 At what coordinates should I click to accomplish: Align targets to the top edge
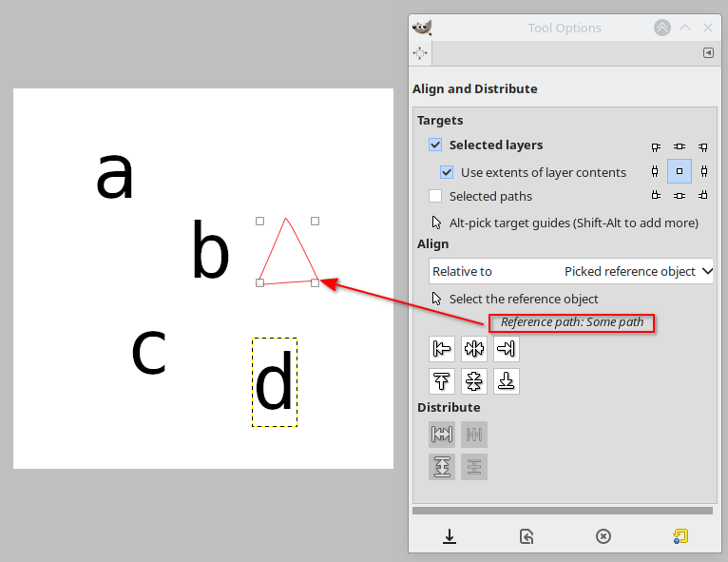tap(441, 381)
